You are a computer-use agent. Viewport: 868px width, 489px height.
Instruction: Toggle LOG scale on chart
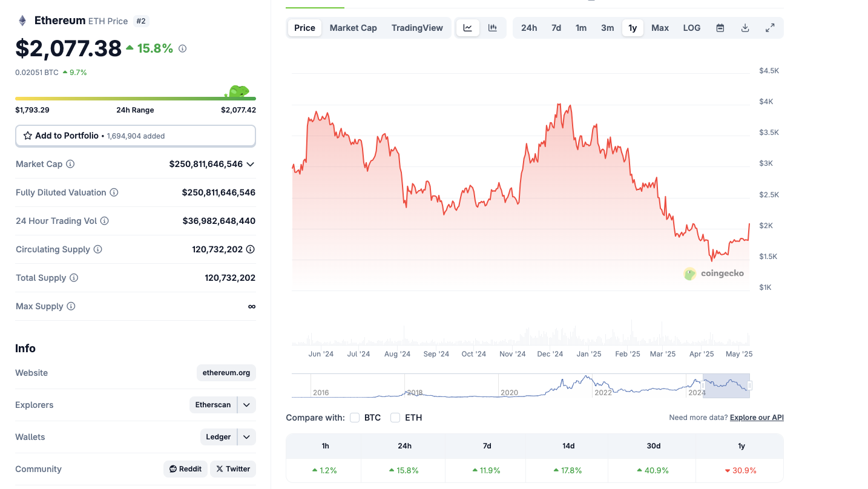(x=692, y=28)
